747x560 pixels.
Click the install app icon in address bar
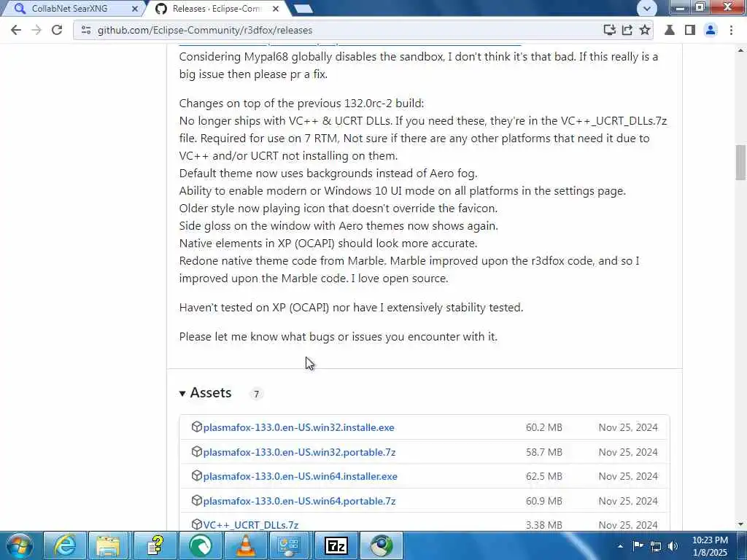pyautogui.click(x=609, y=30)
